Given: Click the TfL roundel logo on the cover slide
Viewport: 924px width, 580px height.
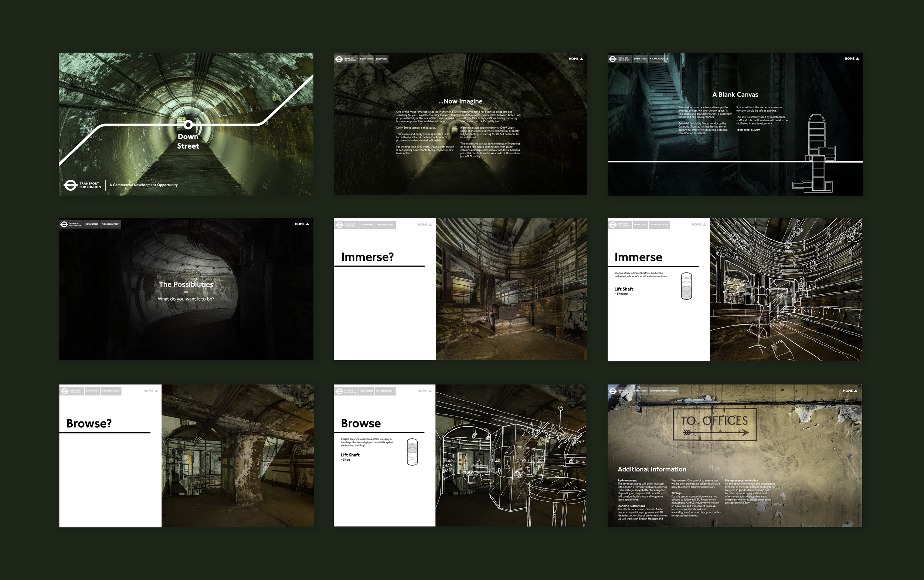Looking at the screenshot, I should click(x=70, y=185).
